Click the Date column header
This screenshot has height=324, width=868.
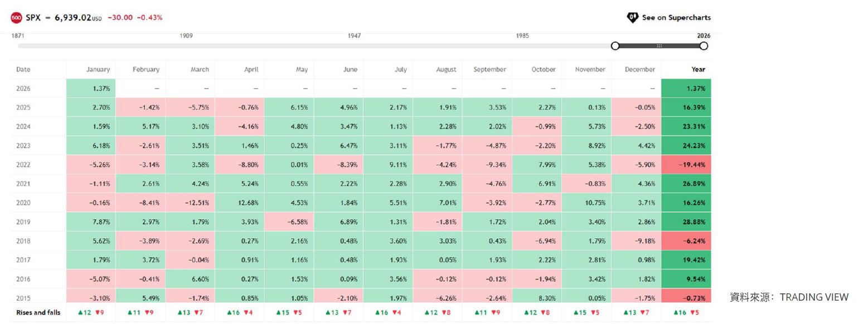(23, 70)
